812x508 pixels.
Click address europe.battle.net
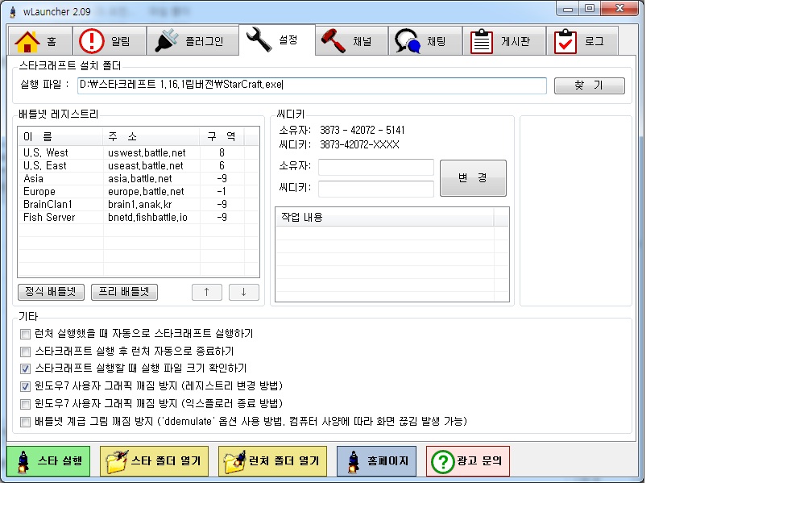[x=146, y=192]
